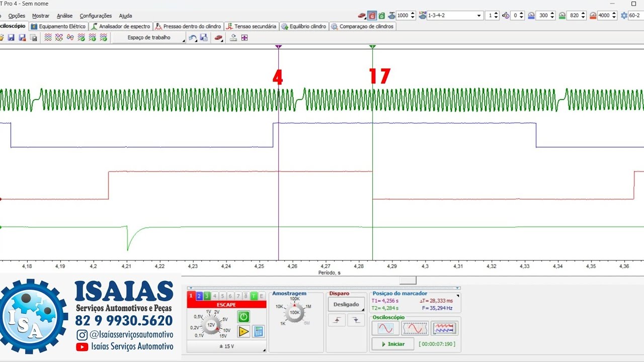
Task: Open the Configurações menu
Action: (96, 16)
